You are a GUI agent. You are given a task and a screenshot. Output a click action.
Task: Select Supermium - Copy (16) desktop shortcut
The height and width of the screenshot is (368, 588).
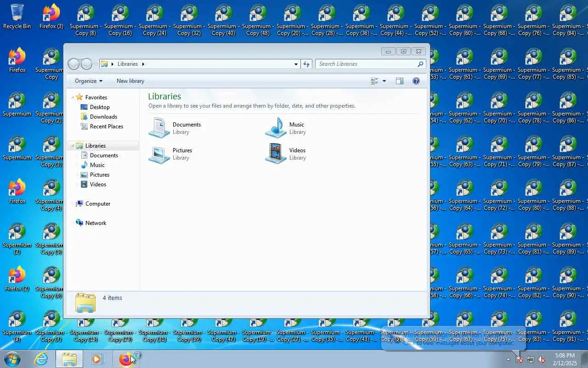[120, 20]
